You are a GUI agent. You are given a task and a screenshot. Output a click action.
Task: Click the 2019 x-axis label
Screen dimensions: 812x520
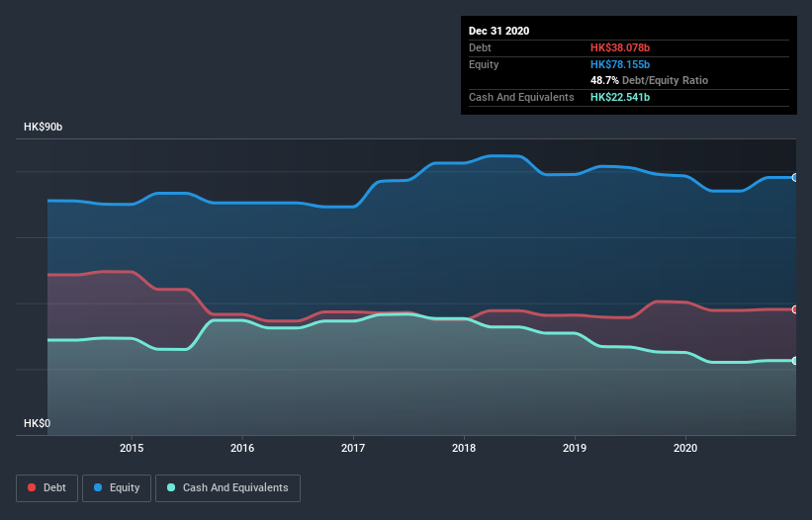pos(575,448)
